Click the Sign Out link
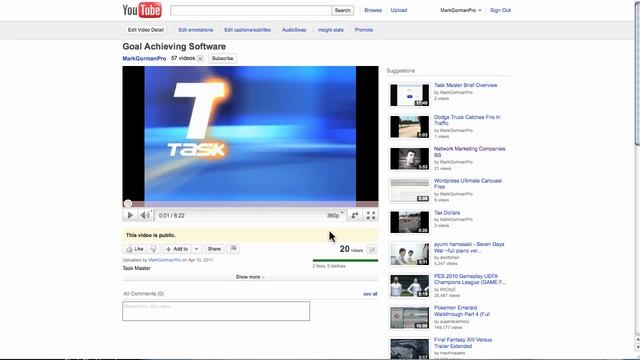Image resolution: width=640 pixels, height=360 pixels. tap(500, 10)
